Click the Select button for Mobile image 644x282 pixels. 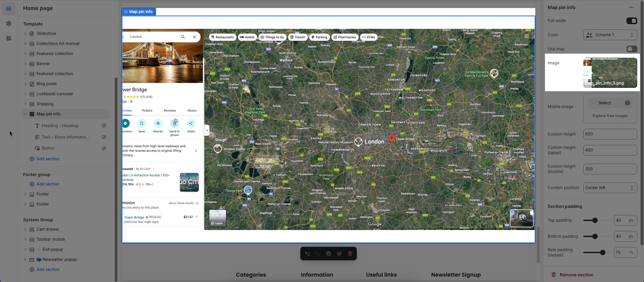click(605, 103)
